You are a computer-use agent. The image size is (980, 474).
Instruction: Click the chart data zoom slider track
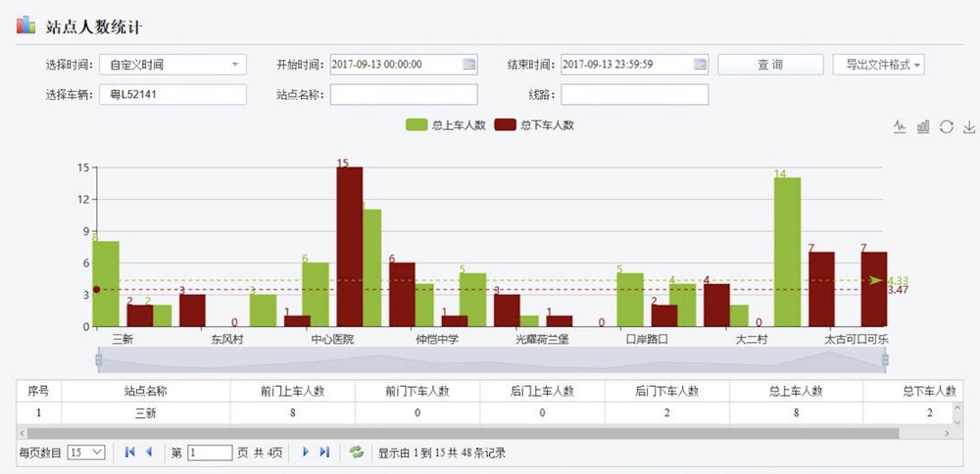coord(491,359)
